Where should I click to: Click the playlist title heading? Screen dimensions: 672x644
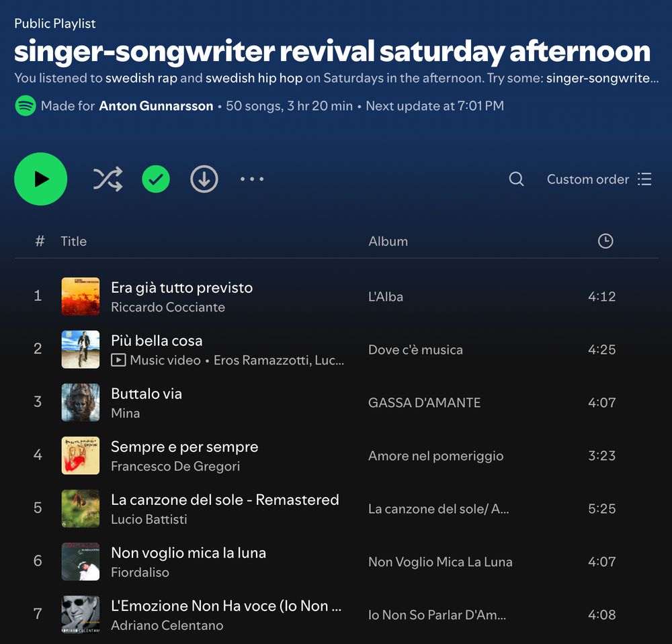tap(332, 52)
